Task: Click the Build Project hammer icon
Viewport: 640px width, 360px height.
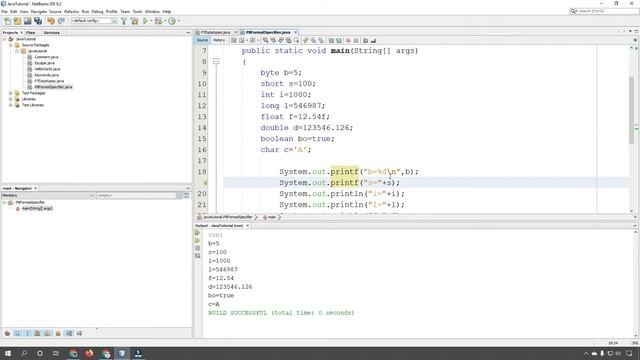Action: (x=124, y=21)
